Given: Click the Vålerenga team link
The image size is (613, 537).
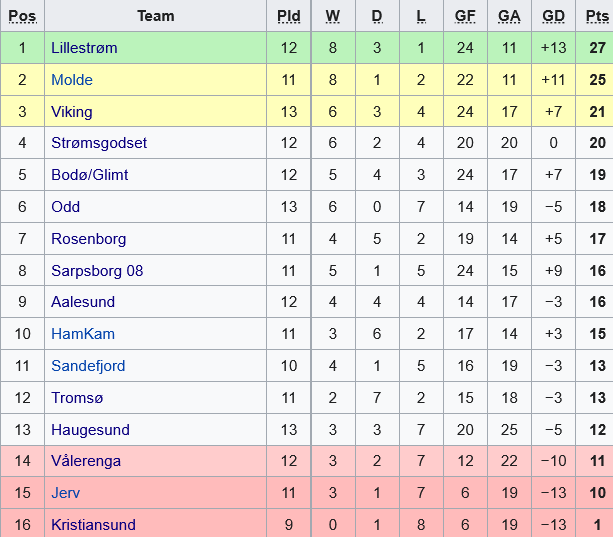Looking at the screenshot, I should 87,462.
